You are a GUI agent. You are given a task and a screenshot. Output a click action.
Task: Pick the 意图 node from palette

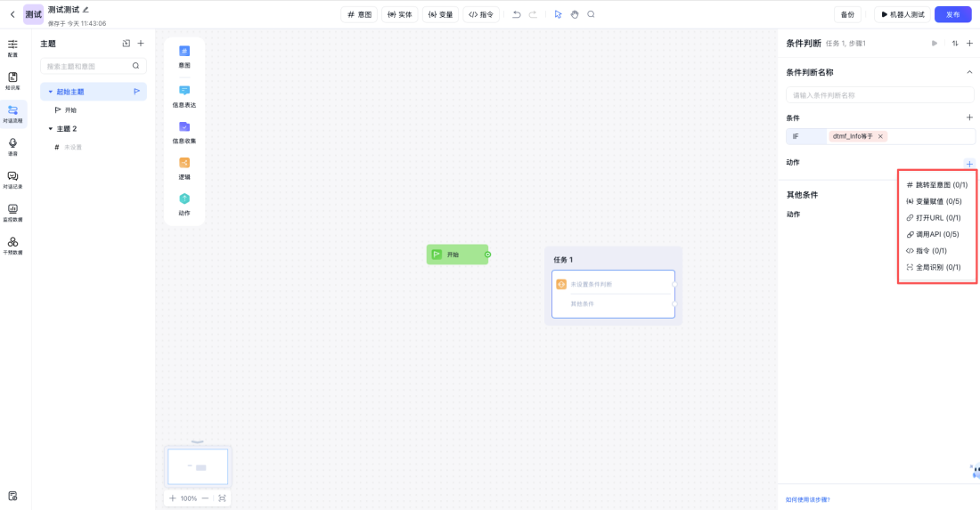184,56
